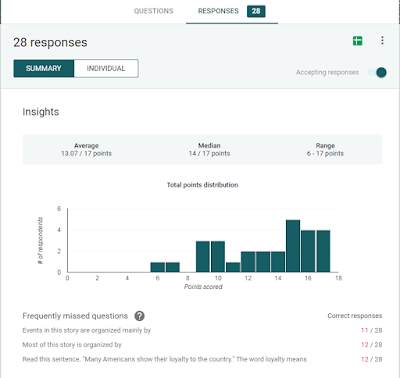Switch to Individual responses view
The width and height of the screenshot is (400, 378).
tap(106, 68)
